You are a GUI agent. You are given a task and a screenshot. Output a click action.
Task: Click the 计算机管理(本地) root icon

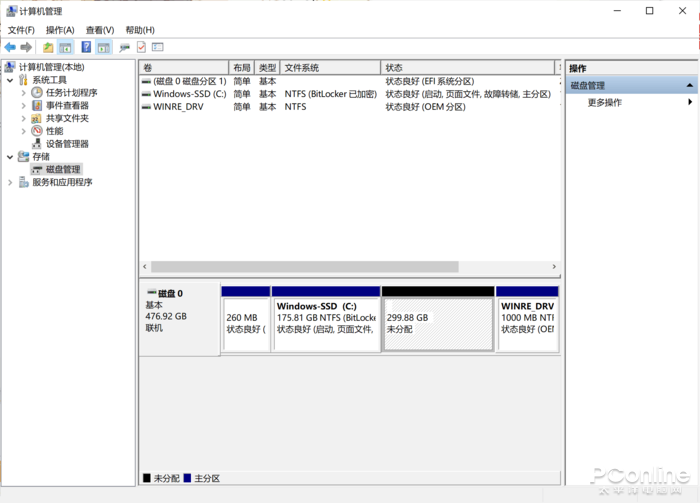10,67
